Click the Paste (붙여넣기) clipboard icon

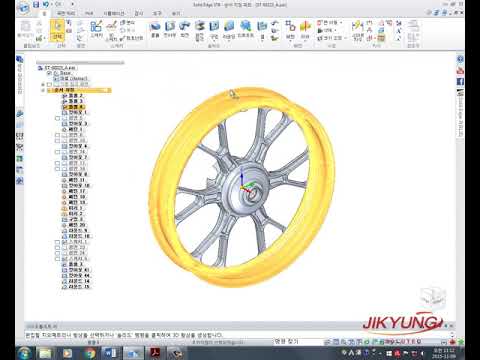(25, 28)
